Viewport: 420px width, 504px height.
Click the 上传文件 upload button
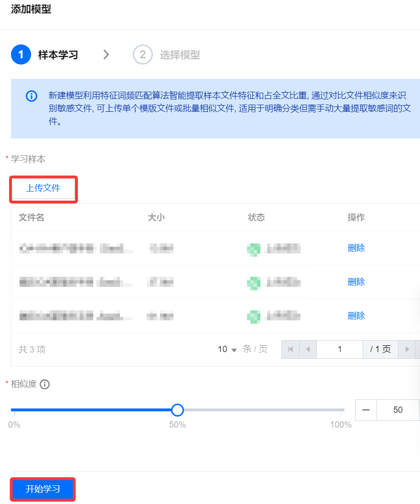point(43,188)
